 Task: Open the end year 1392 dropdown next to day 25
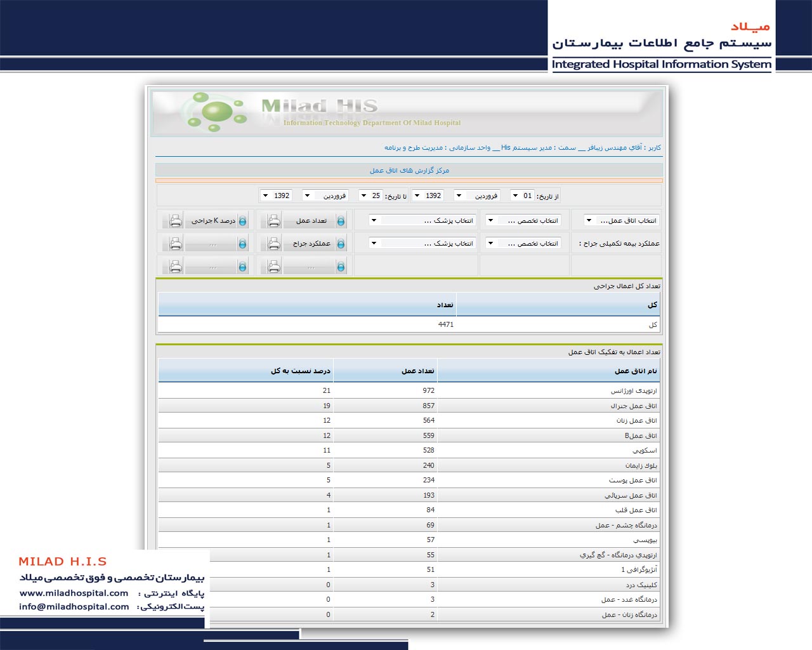click(277, 196)
